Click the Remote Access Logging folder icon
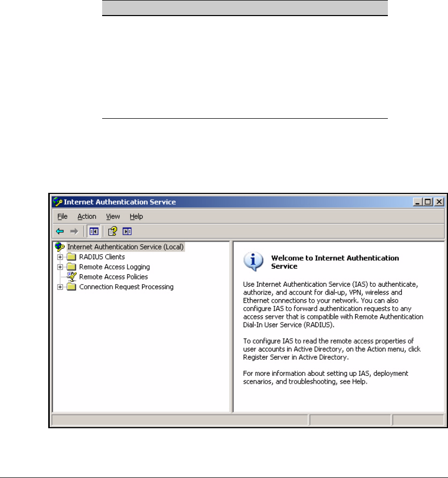The height and width of the screenshot is (478, 448). pos(72,267)
